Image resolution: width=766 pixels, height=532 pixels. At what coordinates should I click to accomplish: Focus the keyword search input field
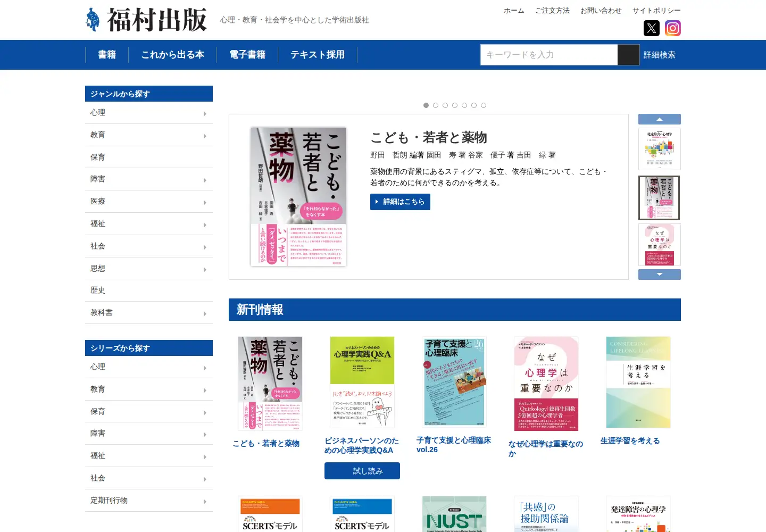click(x=549, y=55)
